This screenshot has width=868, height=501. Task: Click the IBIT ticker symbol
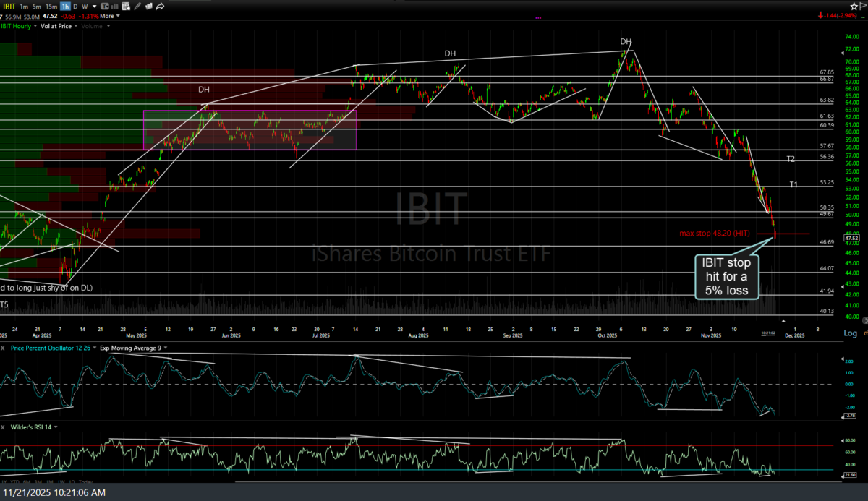(9, 6)
